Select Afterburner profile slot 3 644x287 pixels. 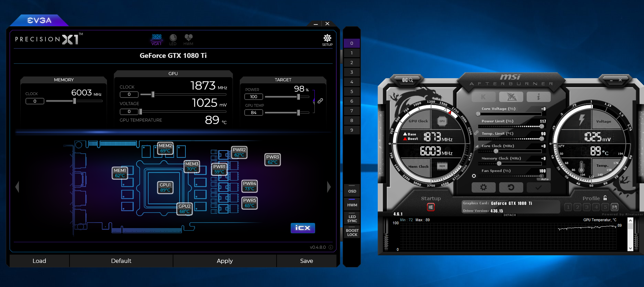pyautogui.click(x=587, y=207)
